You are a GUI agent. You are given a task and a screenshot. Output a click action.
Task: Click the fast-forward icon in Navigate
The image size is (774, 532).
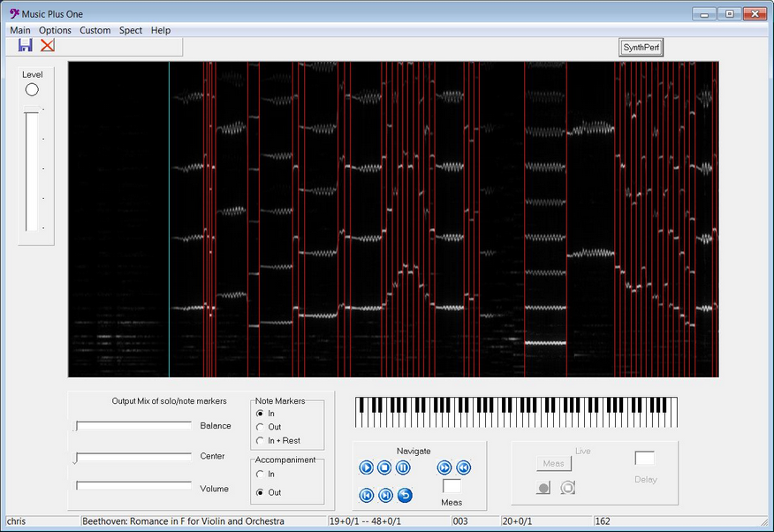444,467
